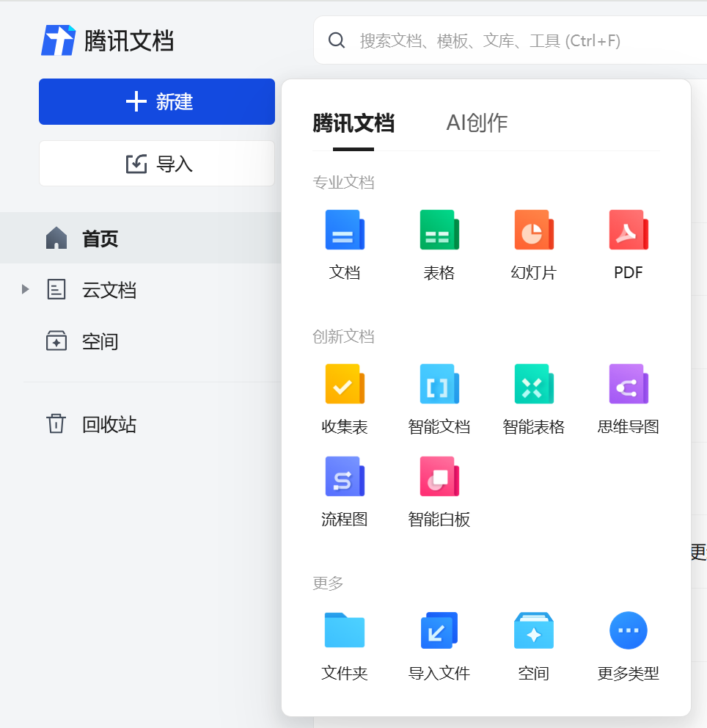
Task: Click the 文档 label text
Action: click(x=345, y=272)
